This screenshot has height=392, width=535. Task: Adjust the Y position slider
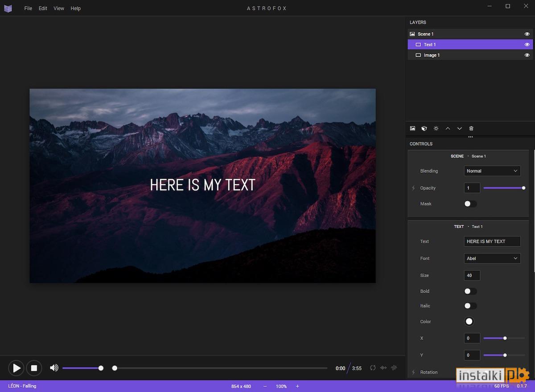click(504, 355)
